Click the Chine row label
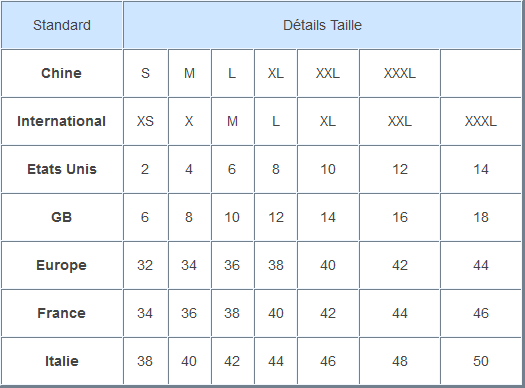Image resolution: width=525 pixels, height=388 pixels. (62, 73)
